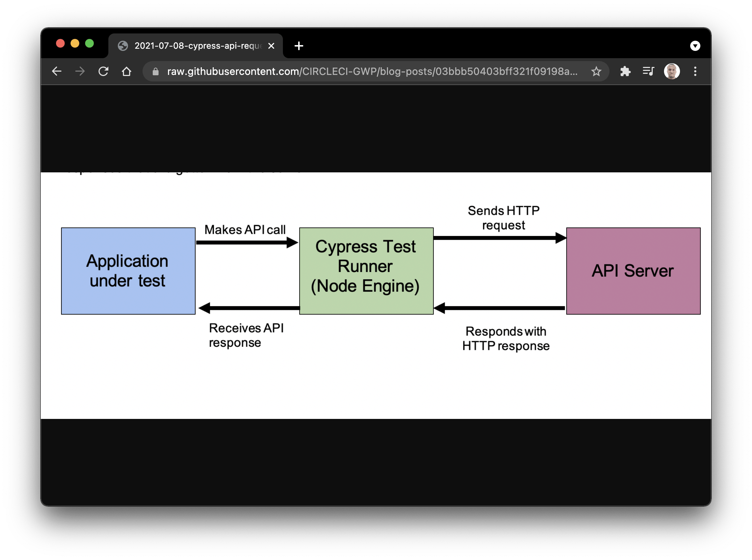Close the current tab

coord(271,45)
